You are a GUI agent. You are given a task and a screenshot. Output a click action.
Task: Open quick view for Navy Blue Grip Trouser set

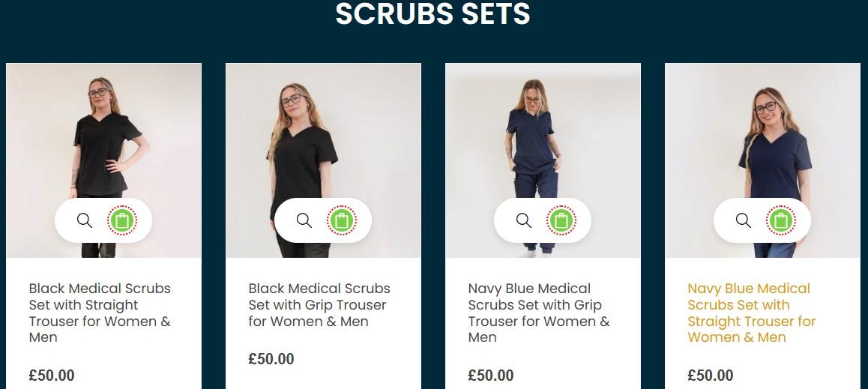(x=524, y=220)
